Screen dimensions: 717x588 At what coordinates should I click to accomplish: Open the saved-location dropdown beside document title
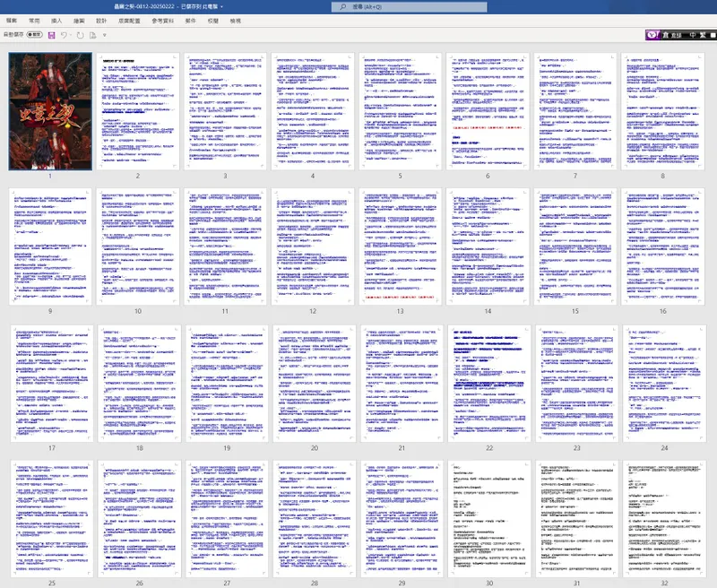click(x=221, y=7)
